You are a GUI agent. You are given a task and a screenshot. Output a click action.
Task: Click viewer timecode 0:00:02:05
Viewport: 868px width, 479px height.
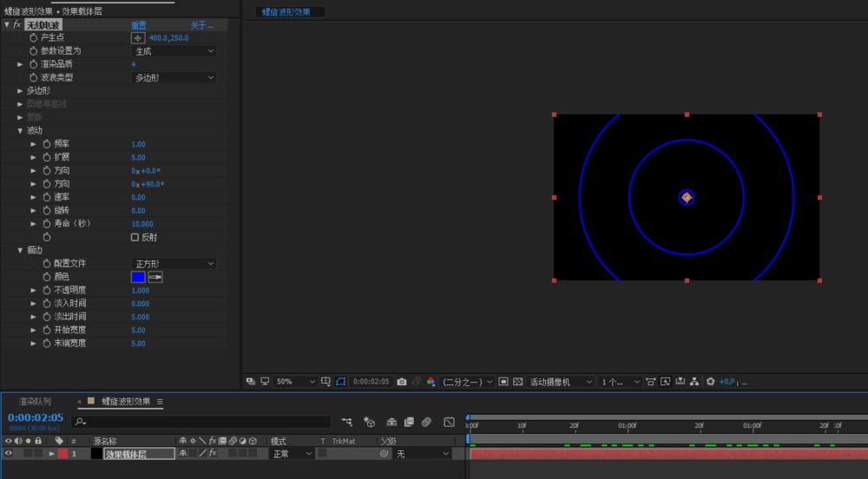pos(371,382)
